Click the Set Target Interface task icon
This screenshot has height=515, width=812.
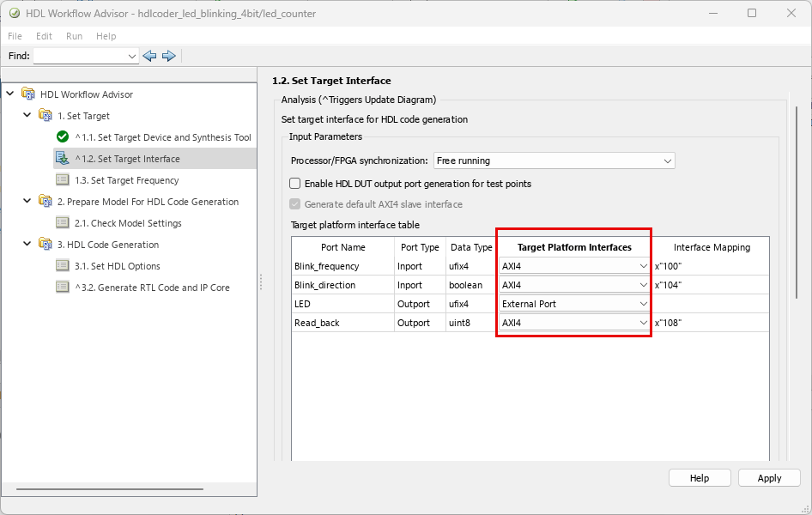pyautogui.click(x=63, y=159)
